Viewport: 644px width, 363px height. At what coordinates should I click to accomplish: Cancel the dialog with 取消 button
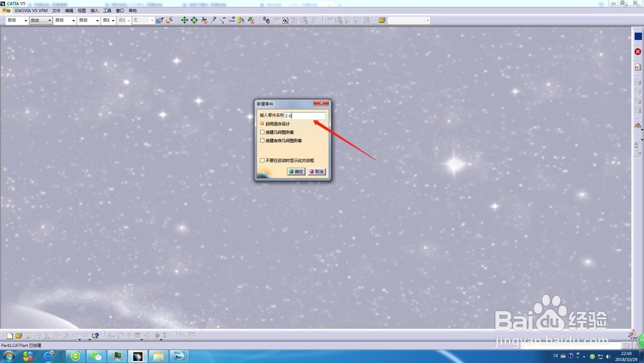point(317,172)
